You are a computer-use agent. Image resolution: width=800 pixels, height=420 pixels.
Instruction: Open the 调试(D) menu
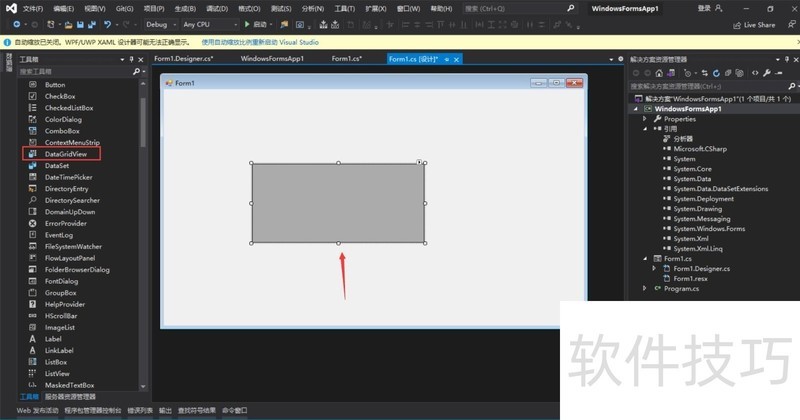216,8
